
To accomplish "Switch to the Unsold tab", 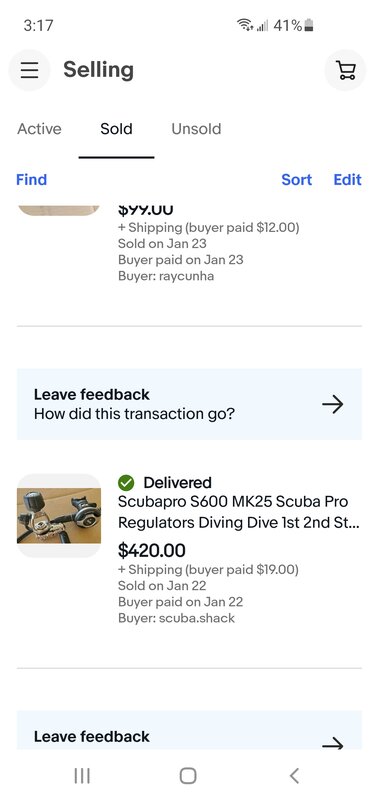I will click(196, 129).
